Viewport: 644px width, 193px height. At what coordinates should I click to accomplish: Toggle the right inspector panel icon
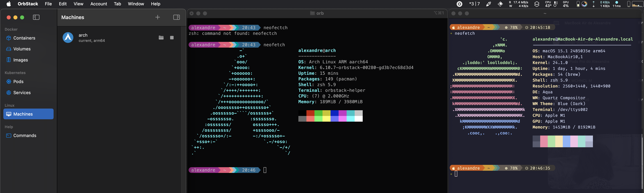(176, 17)
